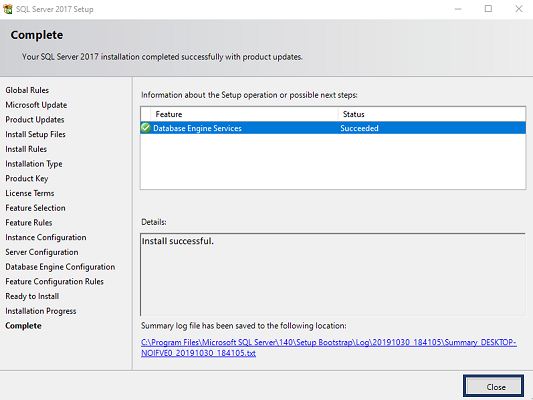The height and width of the screenshot is (400, 533).
Task: Select the bold Complete step in sidebar
Action: [x=23, y=326]
